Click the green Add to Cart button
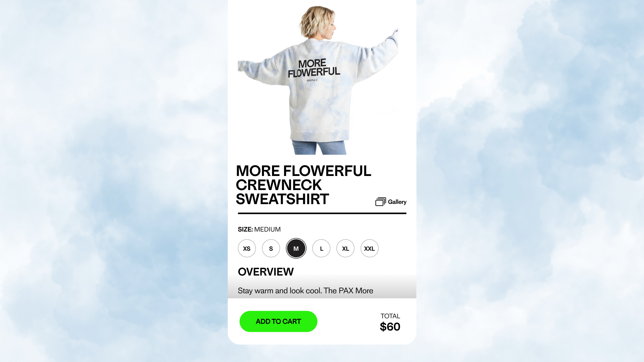 click(278, 321)
